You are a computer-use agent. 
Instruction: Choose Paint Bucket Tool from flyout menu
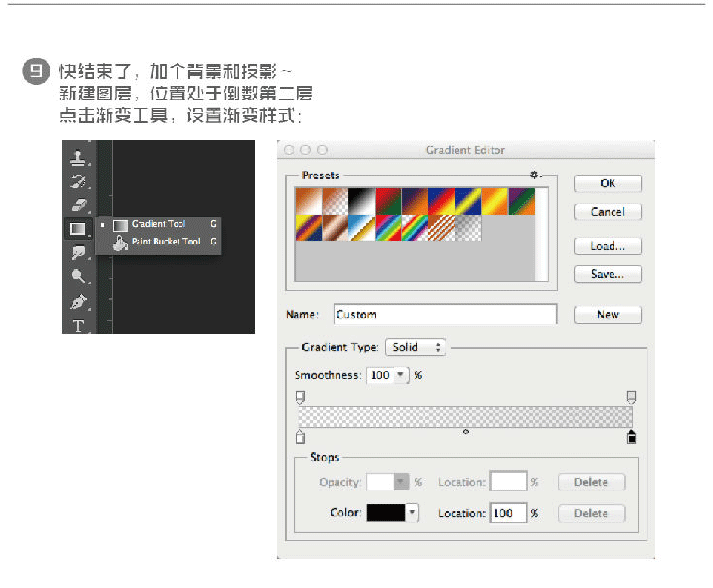(158, 242)
